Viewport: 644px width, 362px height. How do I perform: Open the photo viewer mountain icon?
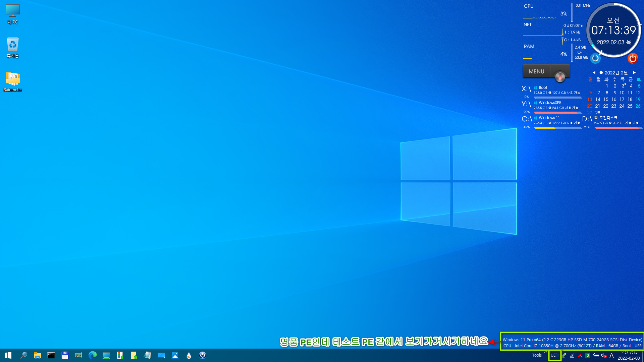(x=175, y=355)
